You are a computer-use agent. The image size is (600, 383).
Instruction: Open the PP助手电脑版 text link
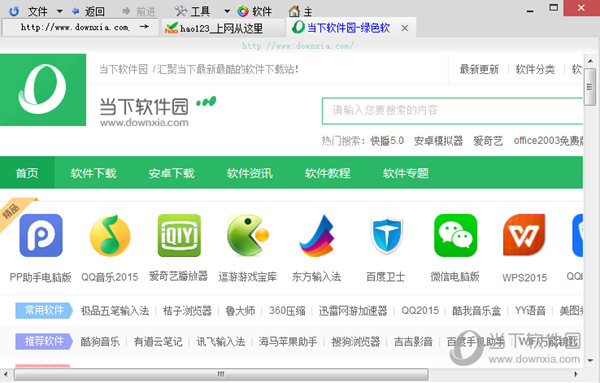pyautogui.click(x=41, y=277)
